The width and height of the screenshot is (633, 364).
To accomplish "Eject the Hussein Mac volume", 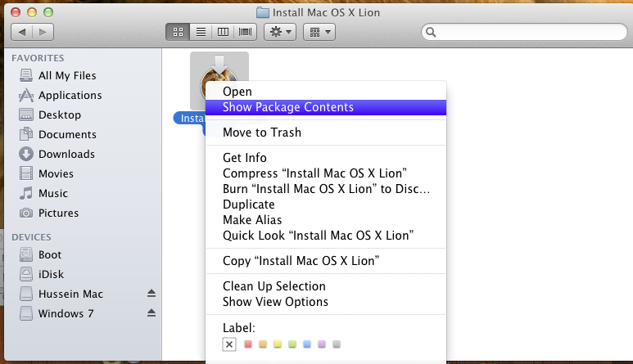I will (x=151, y=294).
